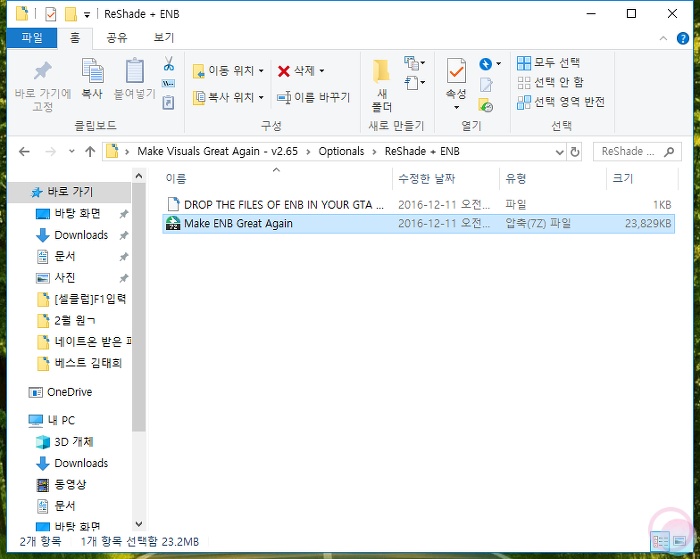700x559 pixels.
Task: Click the Optionals breadcrumb segment
Action: (x=341, y=151)
